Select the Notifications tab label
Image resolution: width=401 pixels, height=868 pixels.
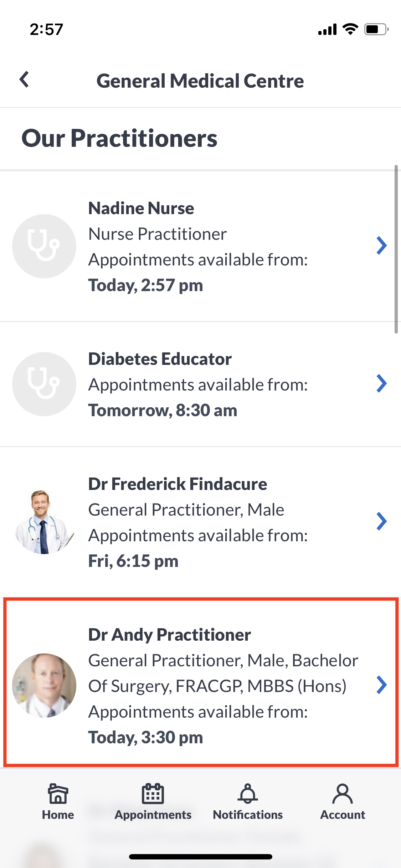click(248, 815)
